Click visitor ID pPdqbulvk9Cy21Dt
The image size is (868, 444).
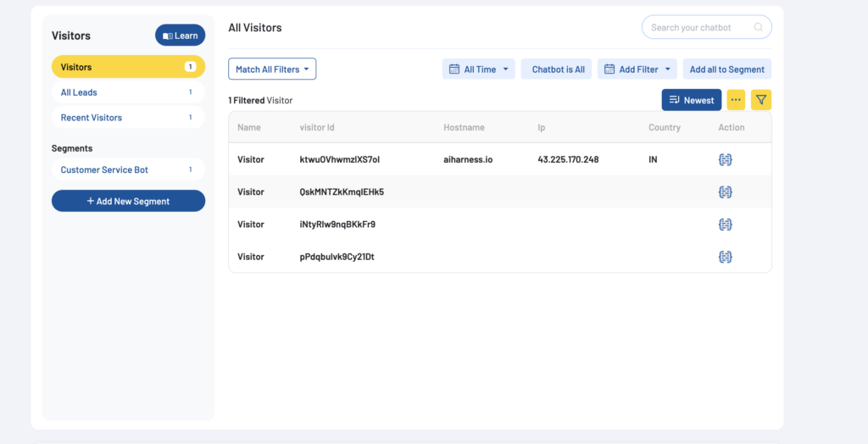(337, 257)
